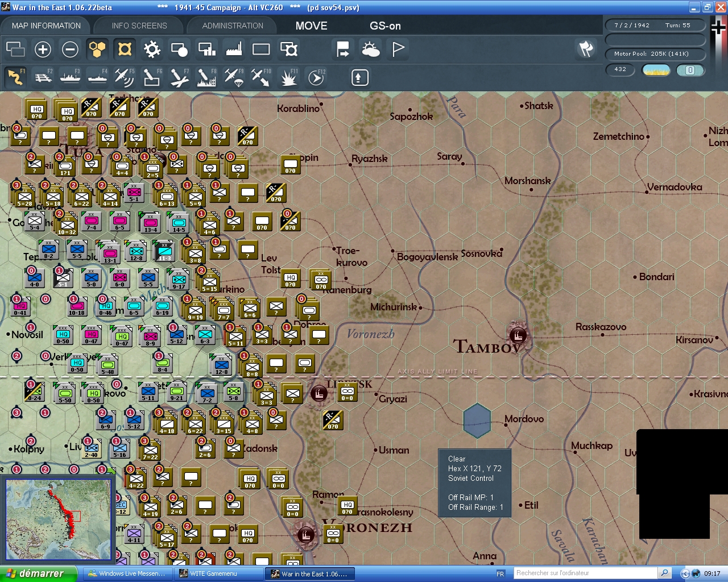Image resolution: width=728 pixels, height=582 pixels.
Task: Select the F8 strategic bombing mode
Action: pos(206,77)
